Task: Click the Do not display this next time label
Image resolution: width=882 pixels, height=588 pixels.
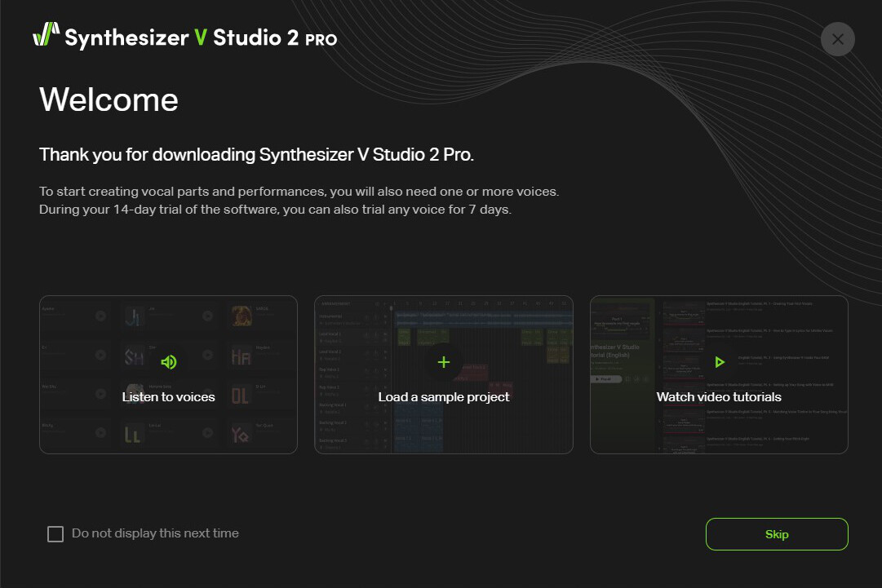Action: coord(155,533)
